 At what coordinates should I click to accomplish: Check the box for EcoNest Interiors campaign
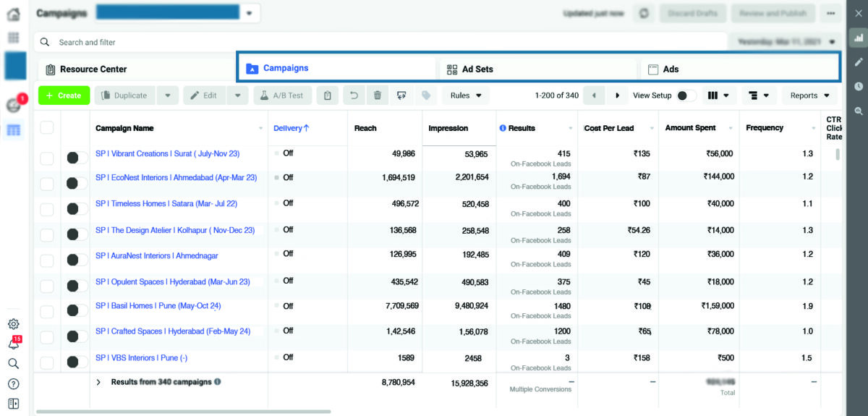pos(47,183)
